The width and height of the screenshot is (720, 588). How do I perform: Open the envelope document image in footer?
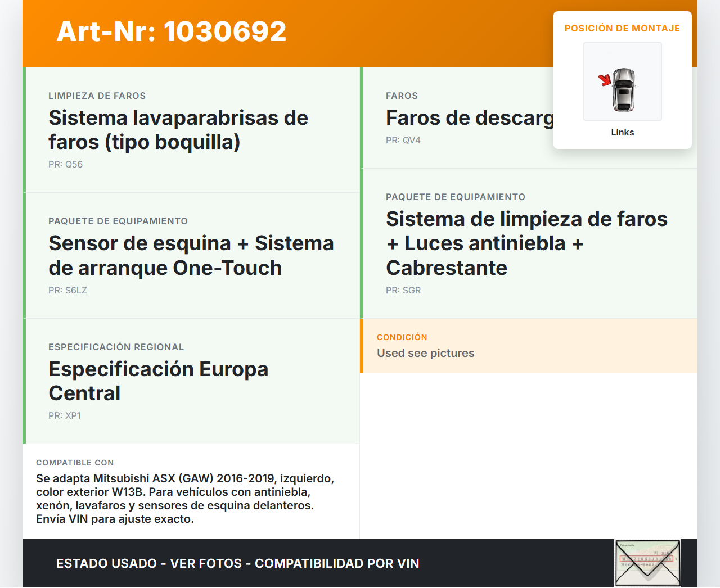point(647,563)
